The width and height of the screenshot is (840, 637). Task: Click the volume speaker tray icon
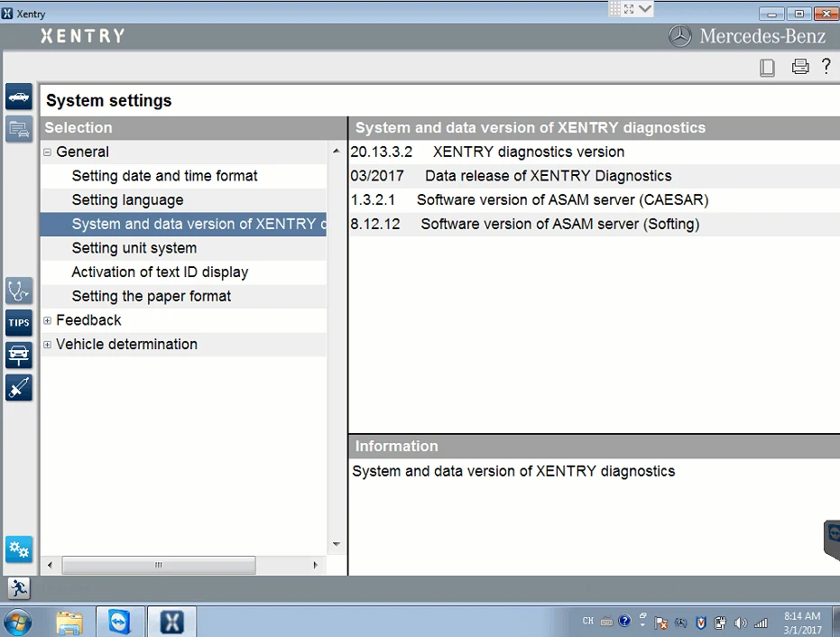(741, 623)
